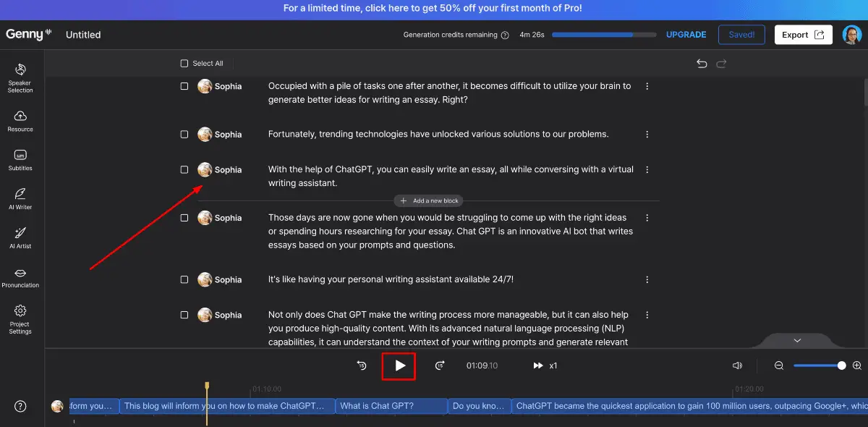
Task: Click the Untitled project title
Action: [x=83, y=35]
